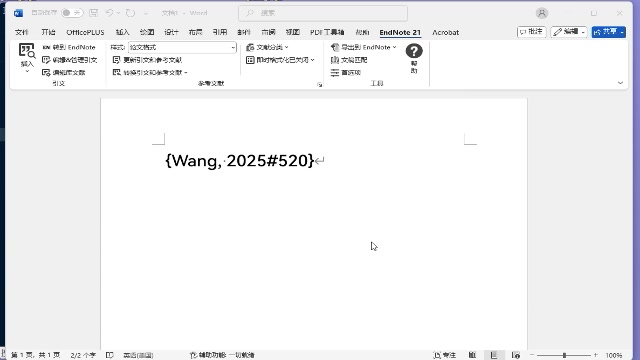
Task: Open the Categorize References dropdown
Action: pyautogui.click(x=267, y=47)
